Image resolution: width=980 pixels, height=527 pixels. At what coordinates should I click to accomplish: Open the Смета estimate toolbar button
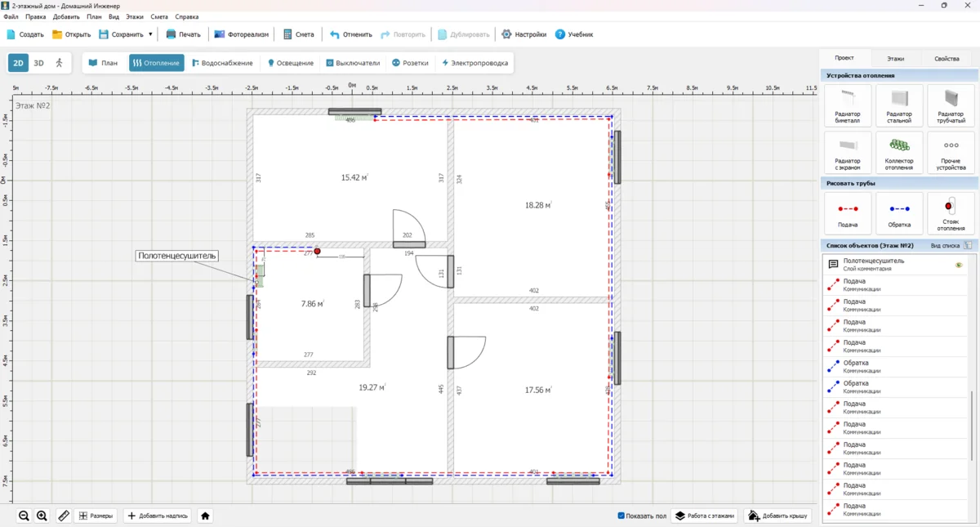pyautogui.click(x=299, y=34)
